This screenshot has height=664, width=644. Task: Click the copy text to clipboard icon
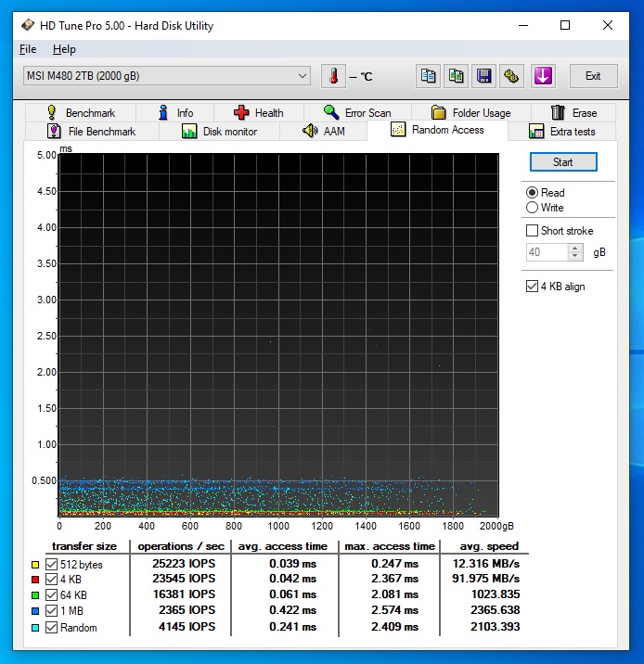[x=428, y=76]
